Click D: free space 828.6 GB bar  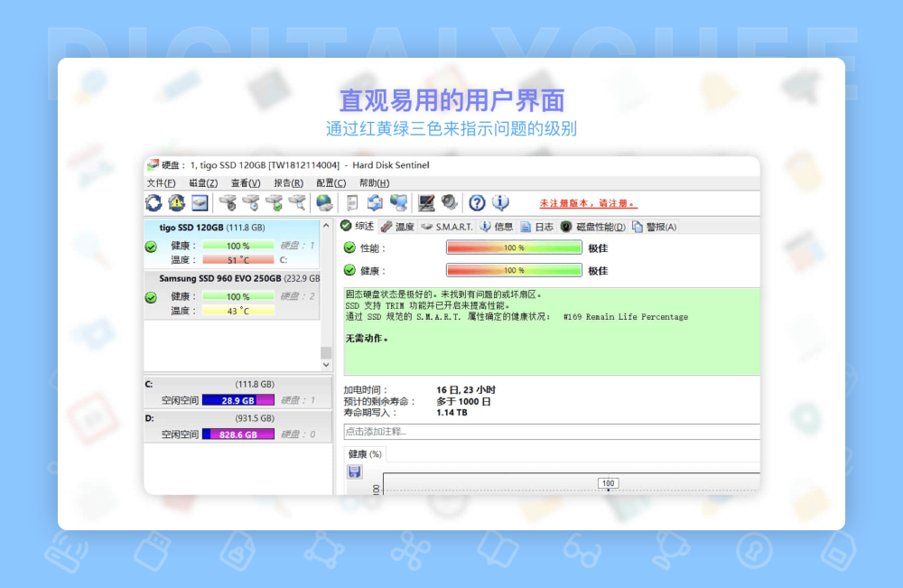tap(238, 434)
